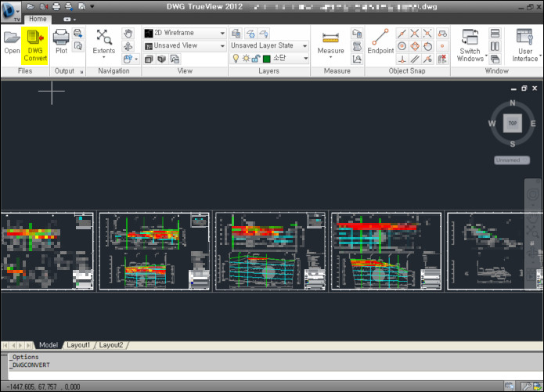Toggle Midpoint object snap
This screenshot has width=544, height=392.
pyautogui.click(x=402, y=34)
